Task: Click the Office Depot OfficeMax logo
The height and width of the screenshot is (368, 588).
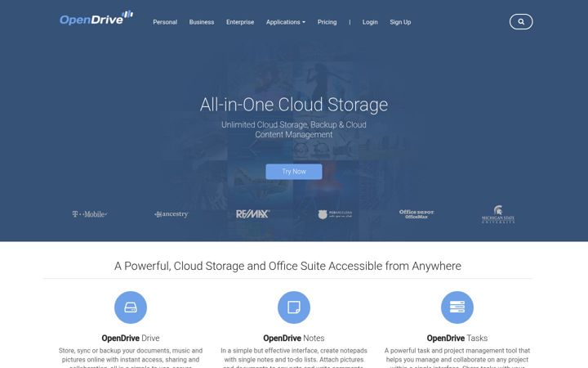Action: point(416,214)
